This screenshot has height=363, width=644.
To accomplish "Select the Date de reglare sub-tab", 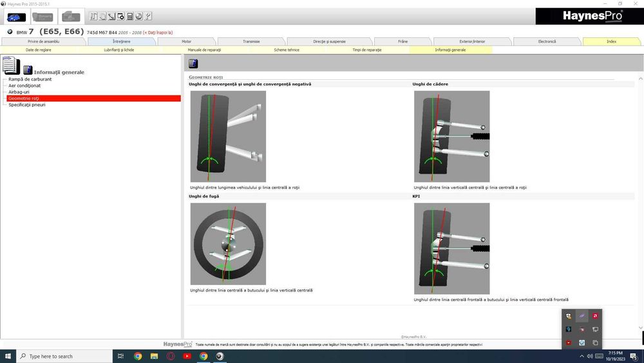I will [39, 50].
